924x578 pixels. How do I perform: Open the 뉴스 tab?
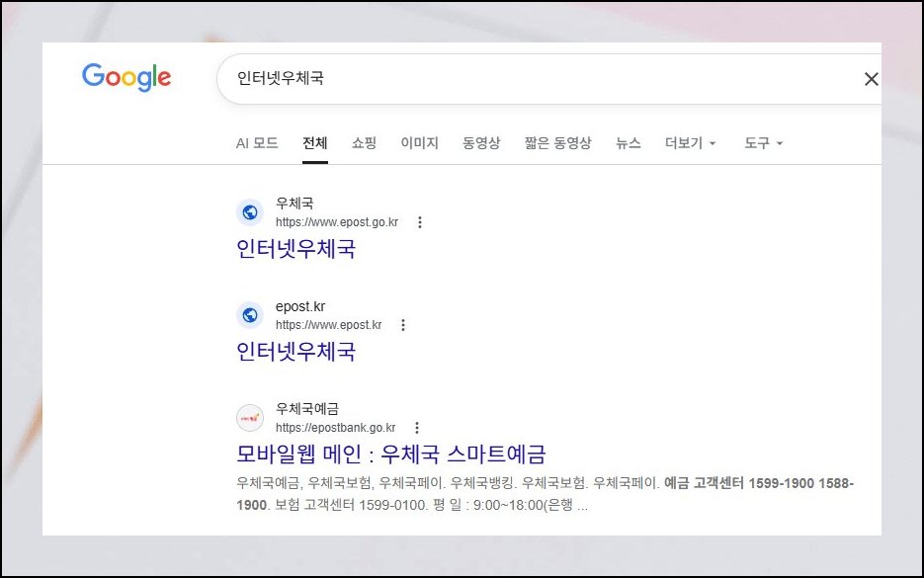[629, 143]
